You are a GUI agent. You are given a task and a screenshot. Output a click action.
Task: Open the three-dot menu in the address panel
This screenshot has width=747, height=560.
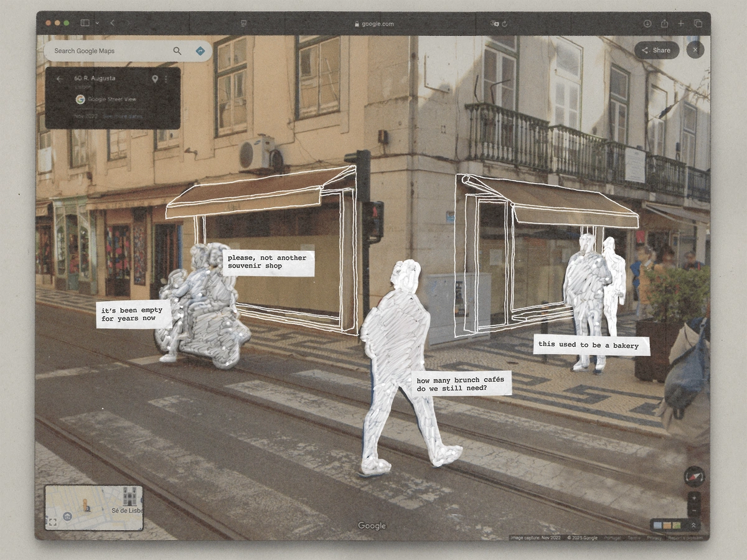[x=166, y=79]
